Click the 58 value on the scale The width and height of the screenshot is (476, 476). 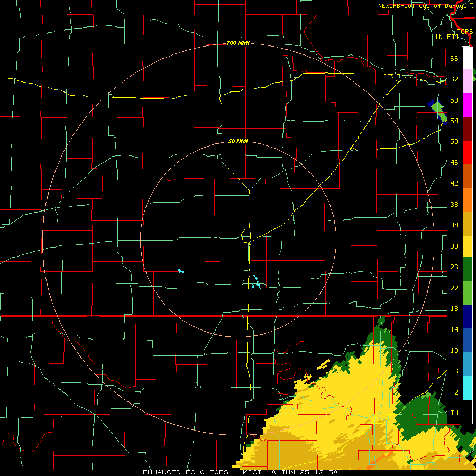pos(454,100)
